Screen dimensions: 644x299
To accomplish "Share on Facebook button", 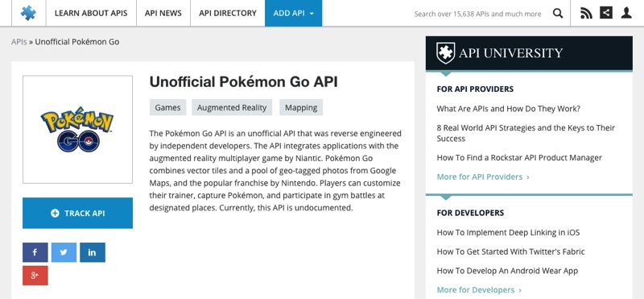I will 35,252.
